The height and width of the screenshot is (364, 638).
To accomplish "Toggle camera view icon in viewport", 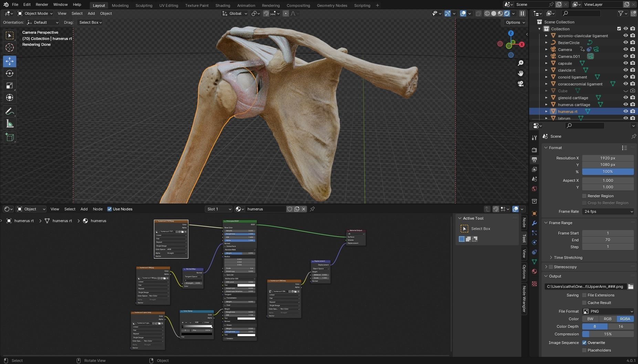I will point(521,84).
